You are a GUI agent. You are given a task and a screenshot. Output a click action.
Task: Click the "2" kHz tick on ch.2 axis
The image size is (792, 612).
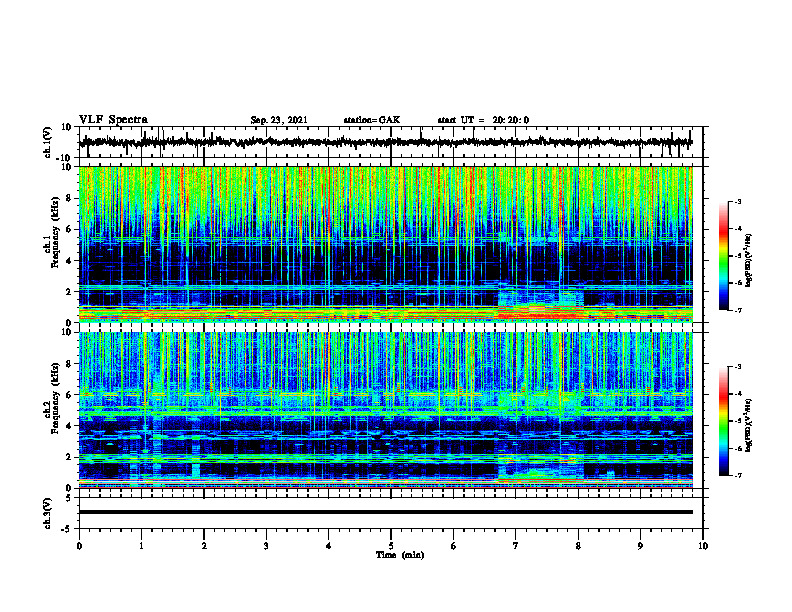pos(70,457)
